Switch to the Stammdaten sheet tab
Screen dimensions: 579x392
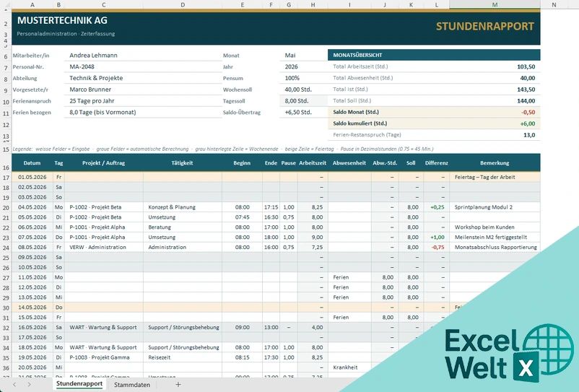132,385
